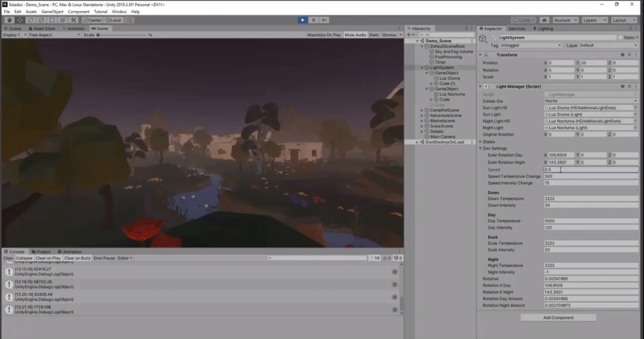This screenshot has height=339, width=644.
Task: Click object picker for Night Light field
Action: pos(636,128)
